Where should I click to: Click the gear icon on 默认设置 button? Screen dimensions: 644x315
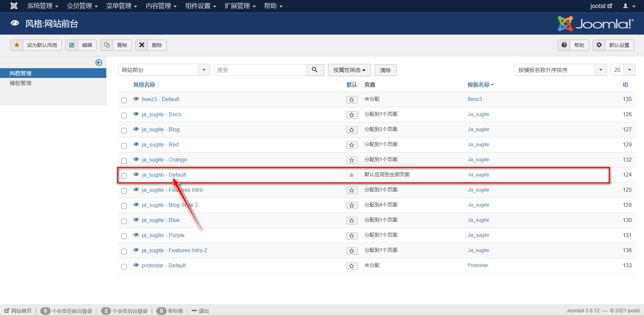(599, 45)
